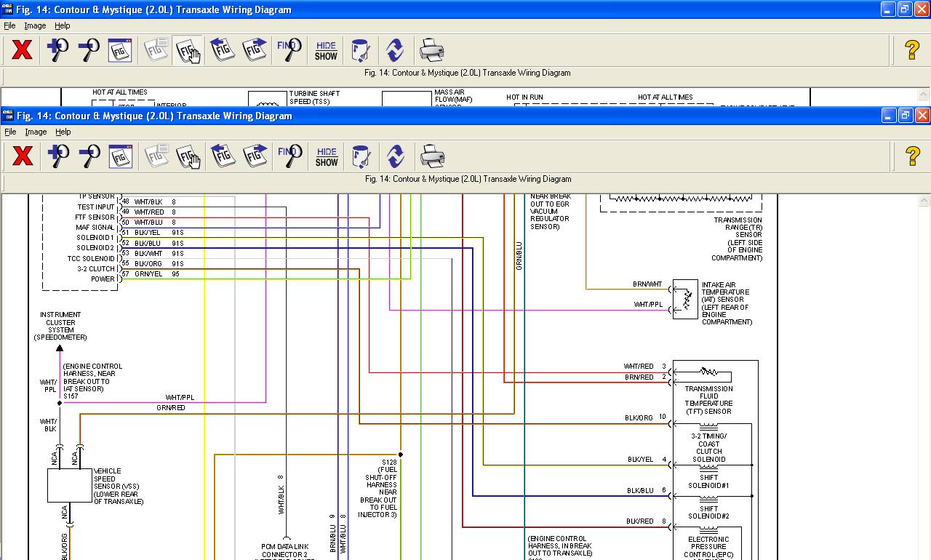This screenshot has width=931, height=560.
Task: Go to next figure in front window
Action: coord(255,156)
